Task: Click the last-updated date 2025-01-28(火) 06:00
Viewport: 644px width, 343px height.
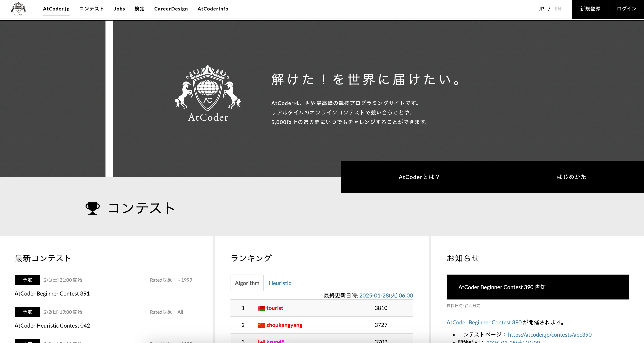Action: coord(386,296)
